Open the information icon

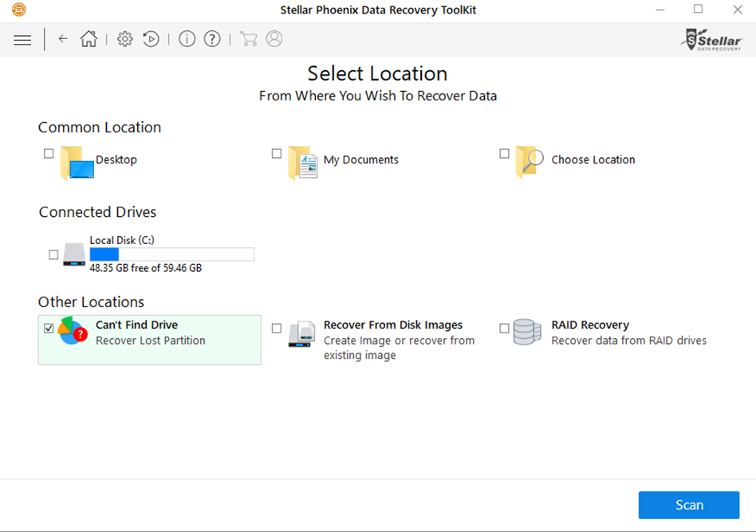pos(187,38)
